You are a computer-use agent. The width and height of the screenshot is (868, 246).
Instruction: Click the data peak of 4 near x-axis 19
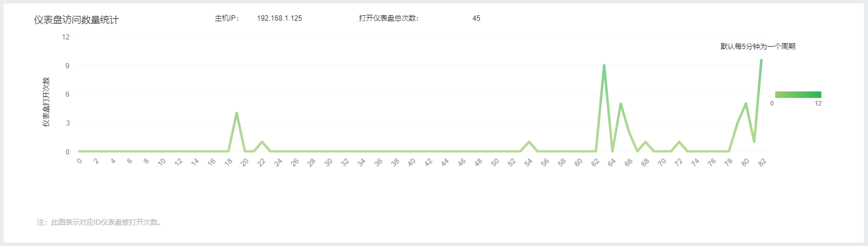pos(236,113)
